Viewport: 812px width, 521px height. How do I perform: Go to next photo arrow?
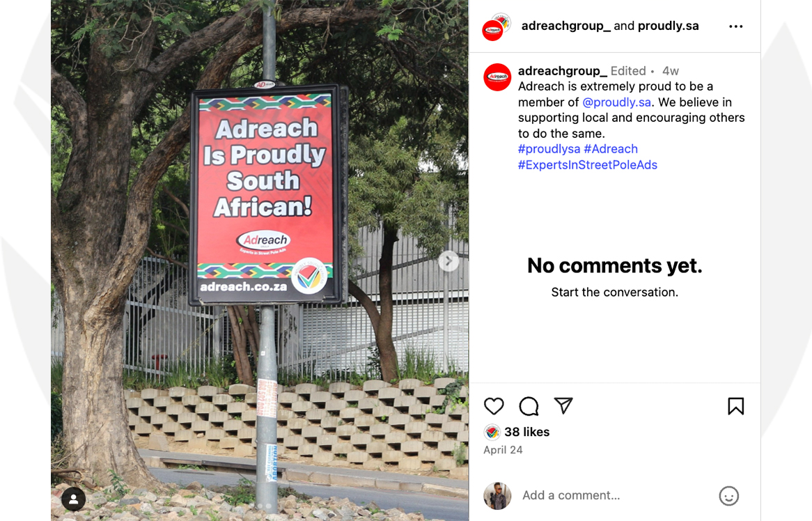[448, 261]
